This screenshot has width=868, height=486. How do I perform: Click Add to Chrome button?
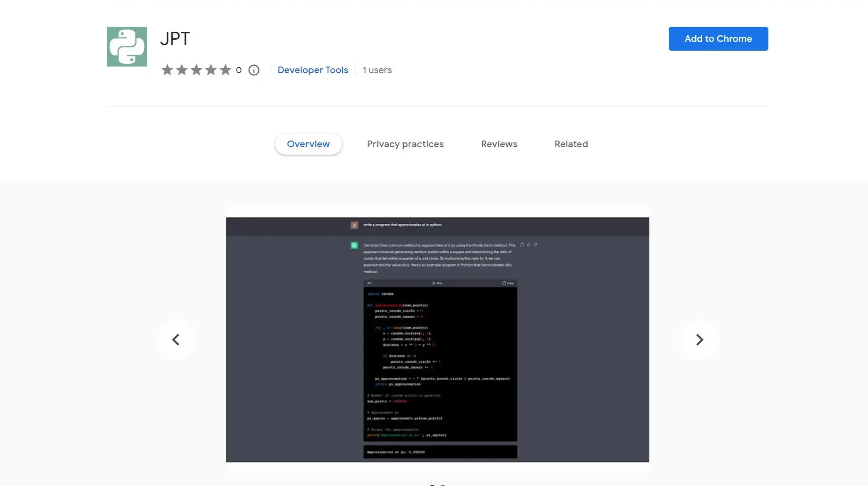click(718, 38)
